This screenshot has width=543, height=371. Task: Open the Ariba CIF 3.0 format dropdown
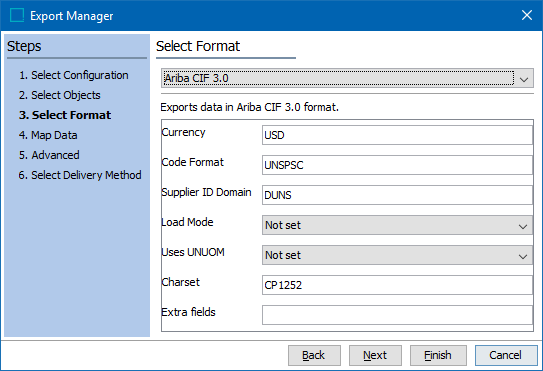point(347,78)
